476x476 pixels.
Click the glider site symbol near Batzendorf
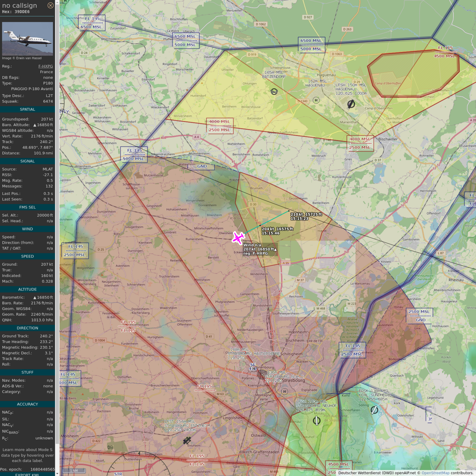coord(274,92)
